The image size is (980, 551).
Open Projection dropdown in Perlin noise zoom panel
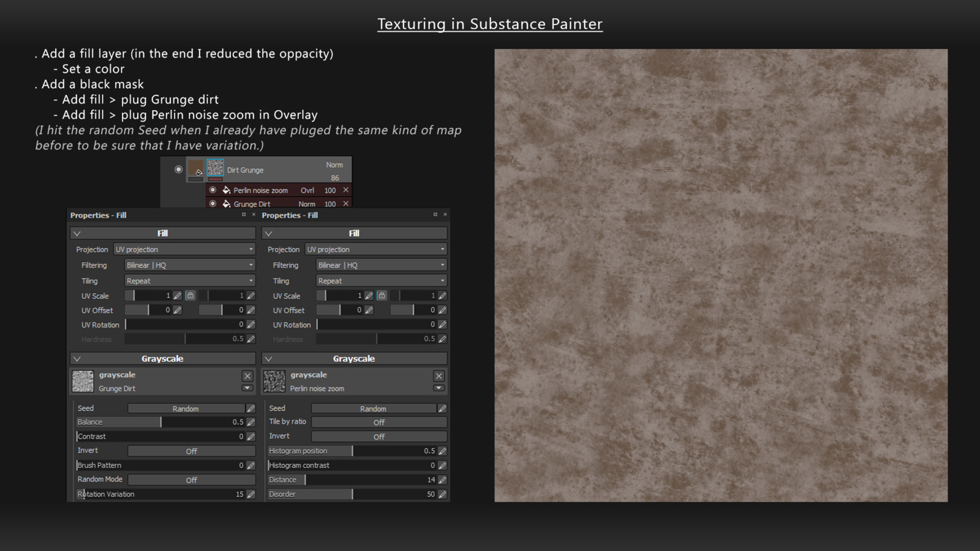point(376,249)
